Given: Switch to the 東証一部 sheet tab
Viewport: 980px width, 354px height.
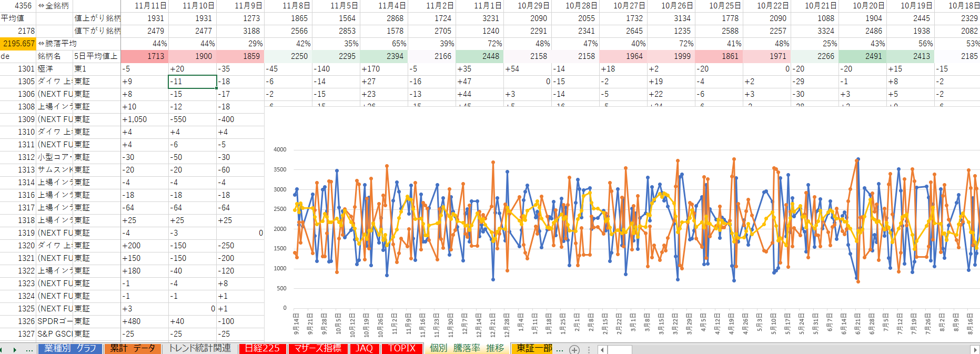Looking at the screenshot, I should (x=533, y=349).
